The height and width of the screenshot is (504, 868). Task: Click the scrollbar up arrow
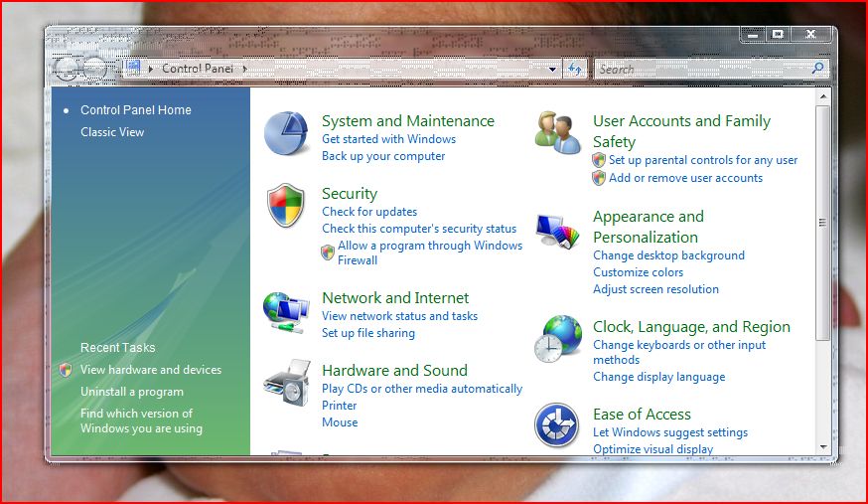point(823,96)
